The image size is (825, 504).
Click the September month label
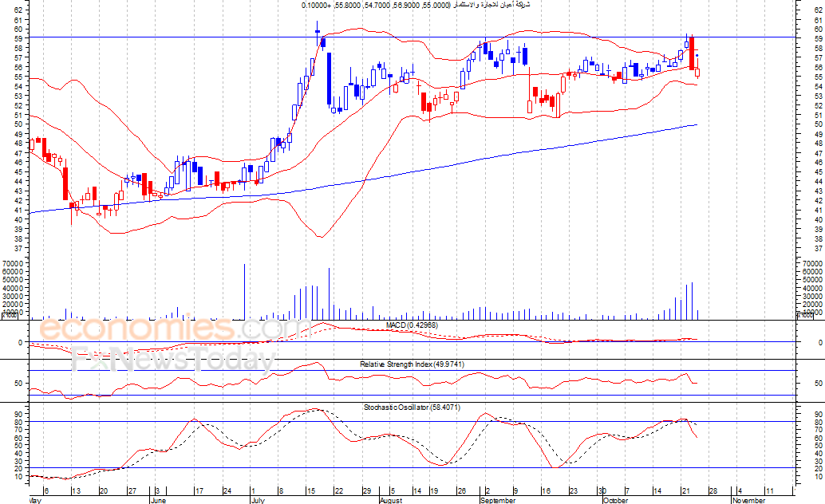(498, 500)
